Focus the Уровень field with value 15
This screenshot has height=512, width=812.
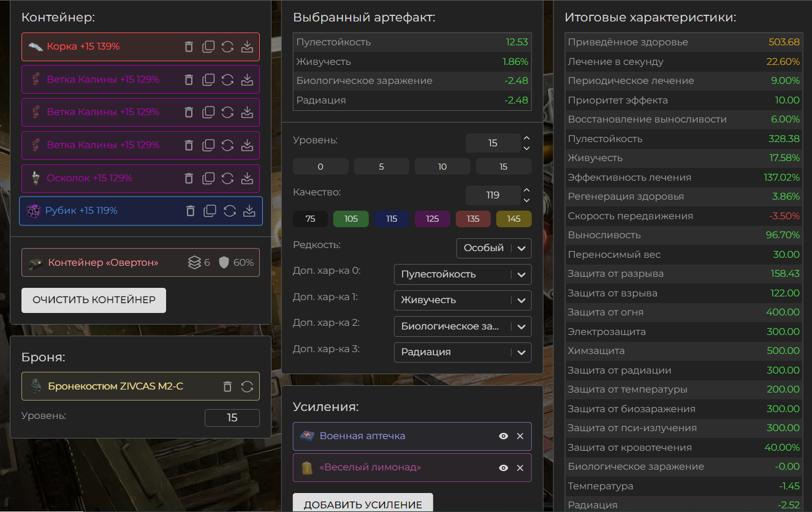(x=493, y=143)
